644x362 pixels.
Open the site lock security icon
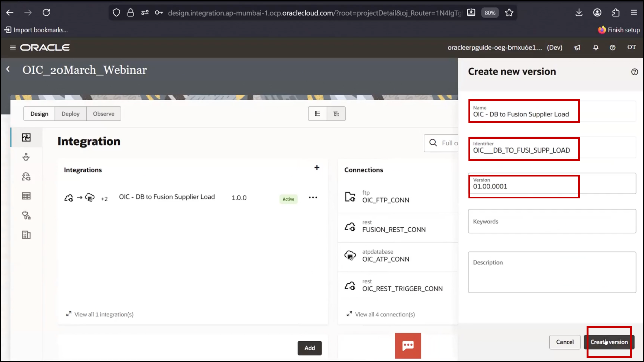[x=130, y=13]
